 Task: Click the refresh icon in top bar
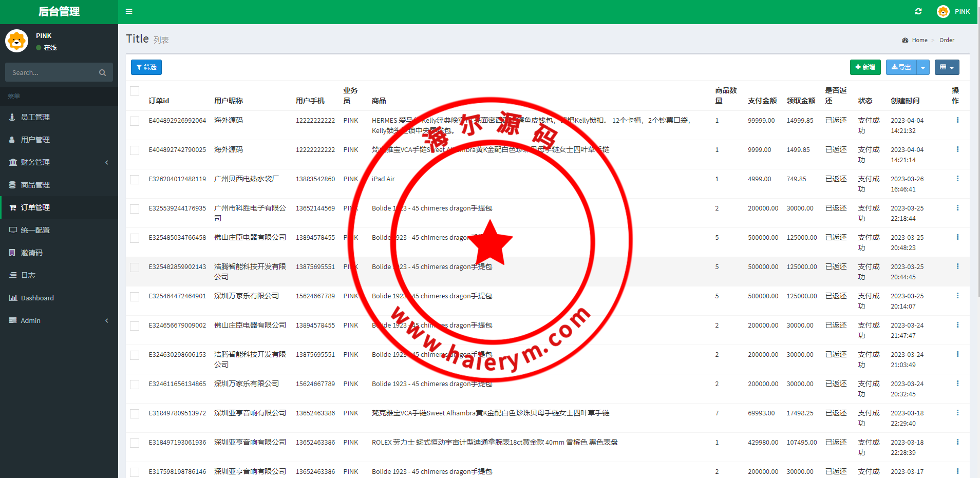918,11
